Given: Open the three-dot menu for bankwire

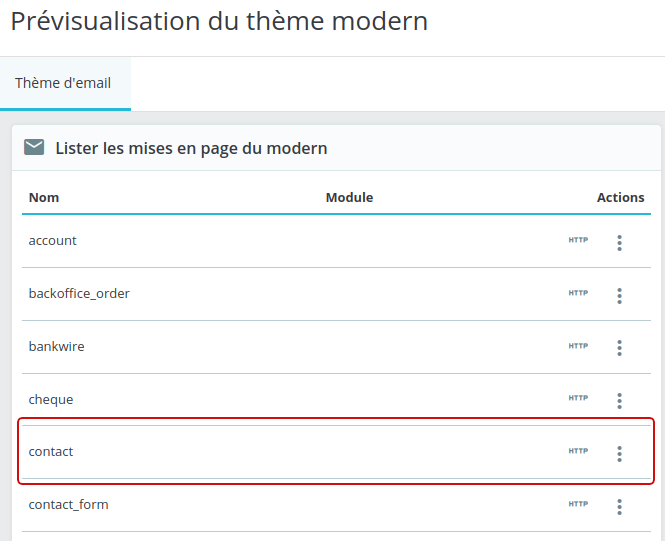Looking at the screenshot, I should (x=620, y=348).
